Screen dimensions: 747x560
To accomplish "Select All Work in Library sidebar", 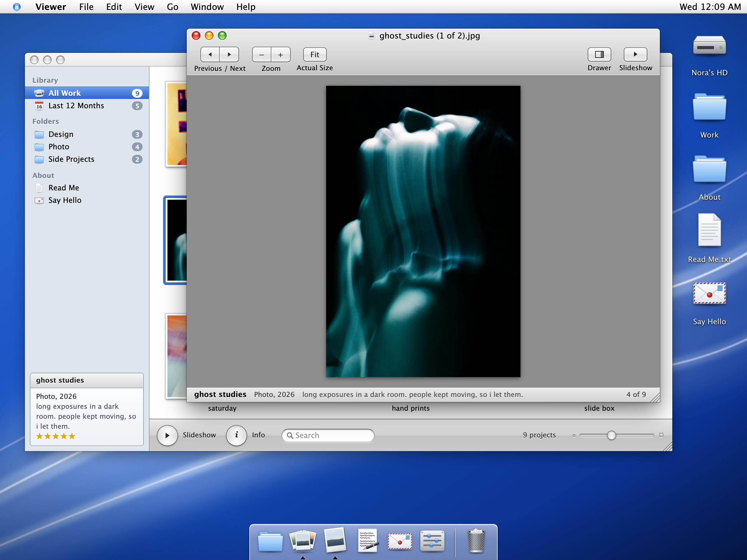I will (x=87, y=93).
